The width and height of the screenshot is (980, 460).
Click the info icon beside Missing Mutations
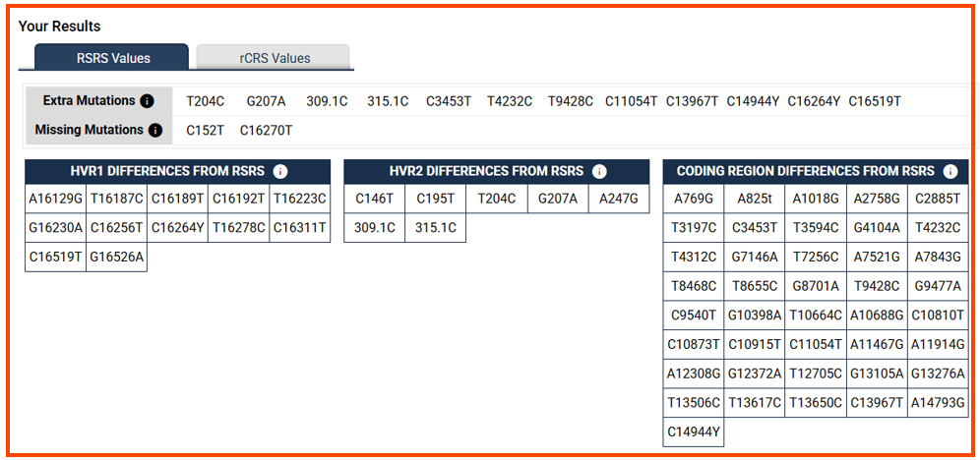(x=155, y=131)
